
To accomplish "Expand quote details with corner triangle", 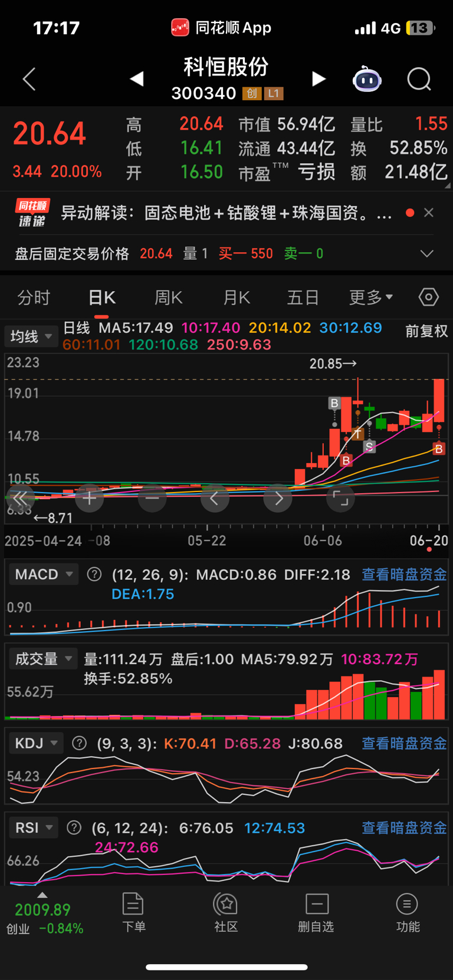I will coord(448,186).
